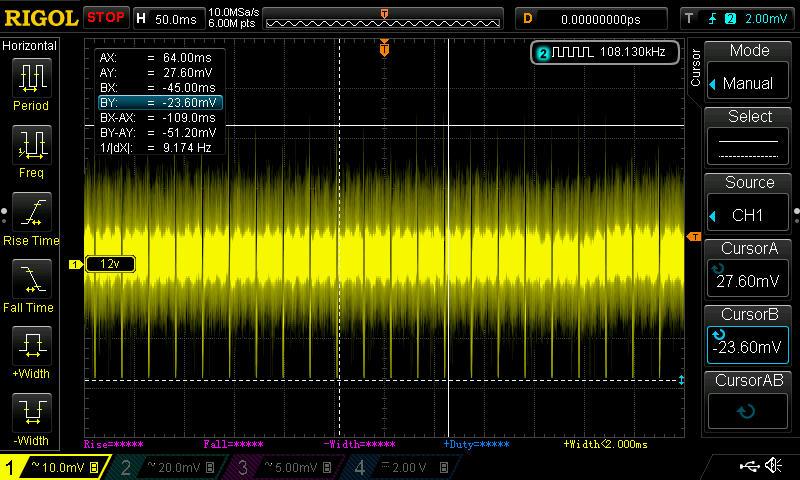
Task: Click the orange trigger position marker
Action: click(x=384, y=48)
